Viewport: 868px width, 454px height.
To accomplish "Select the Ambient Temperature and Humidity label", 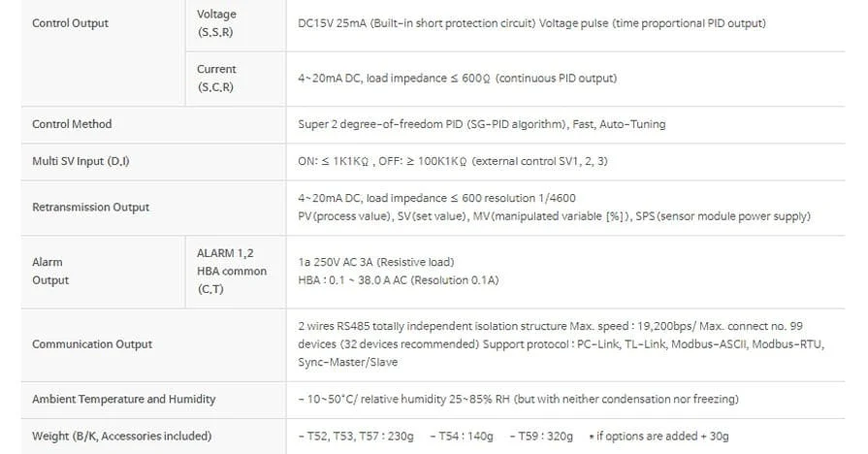I will (x=124, y=399).
